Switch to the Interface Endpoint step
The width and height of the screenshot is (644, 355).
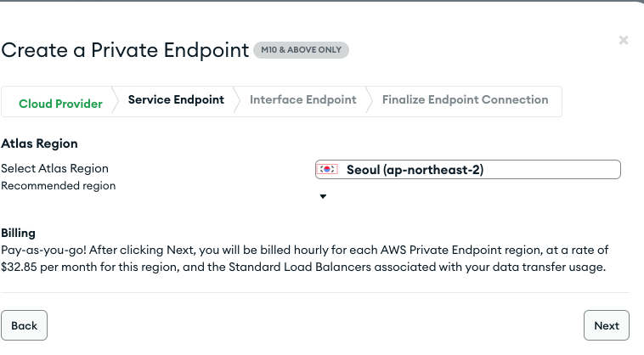(x=302, y=100)
